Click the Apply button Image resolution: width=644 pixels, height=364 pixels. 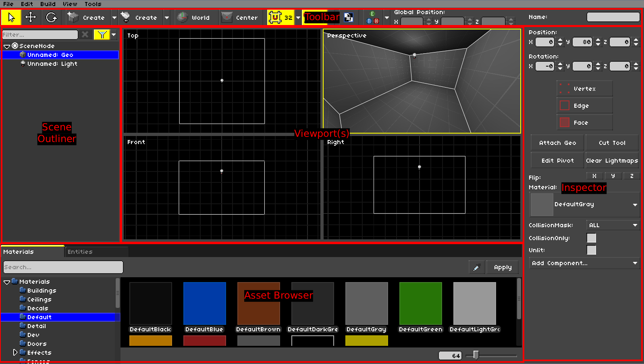pos(503,267)
